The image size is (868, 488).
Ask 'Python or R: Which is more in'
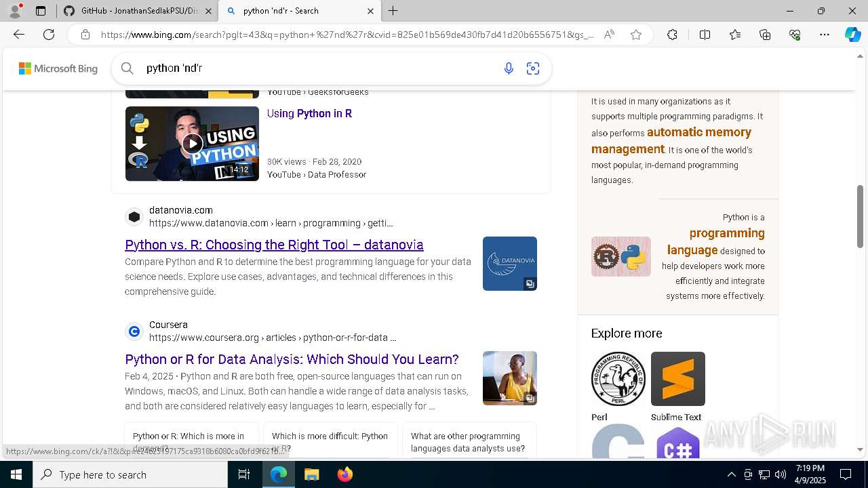(x=191, y=441)
